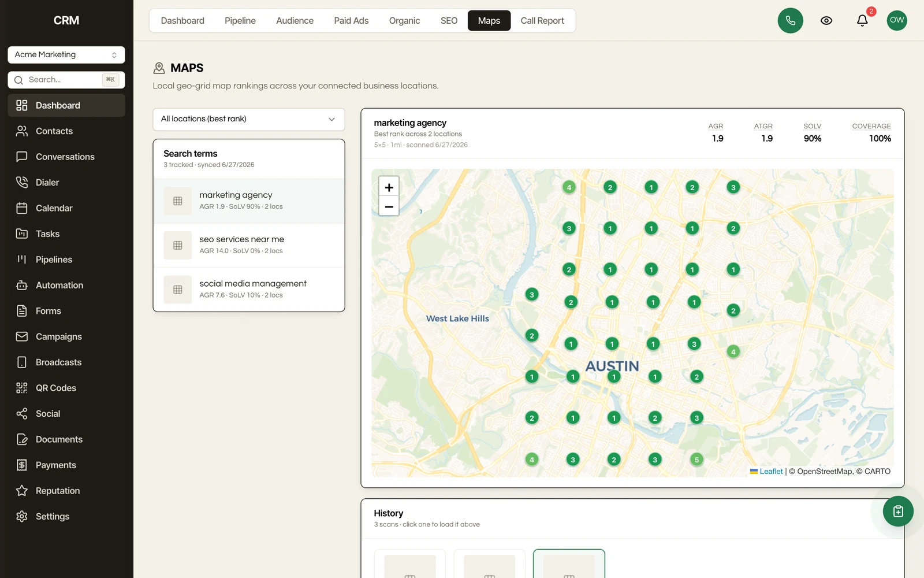Image resolution: width=924 pixels, height=578 pixels.
Task: Open Payments in the sidebar
Action: click(x=66, y=465)
